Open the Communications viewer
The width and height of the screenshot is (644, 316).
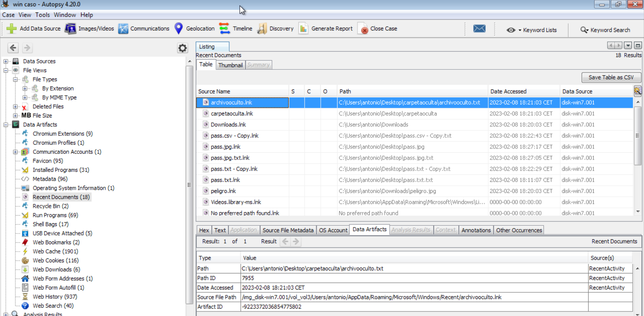pyautogui.click(x=144, y=29)
